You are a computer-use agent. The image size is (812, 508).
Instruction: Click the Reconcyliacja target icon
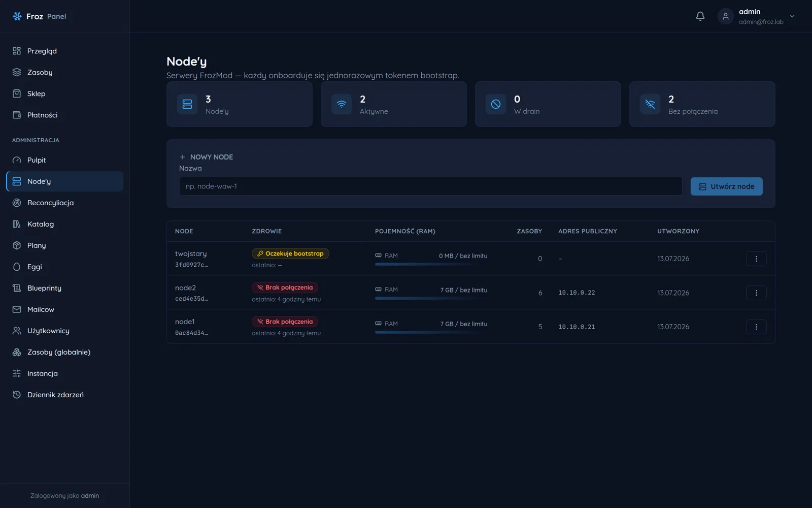17,203
